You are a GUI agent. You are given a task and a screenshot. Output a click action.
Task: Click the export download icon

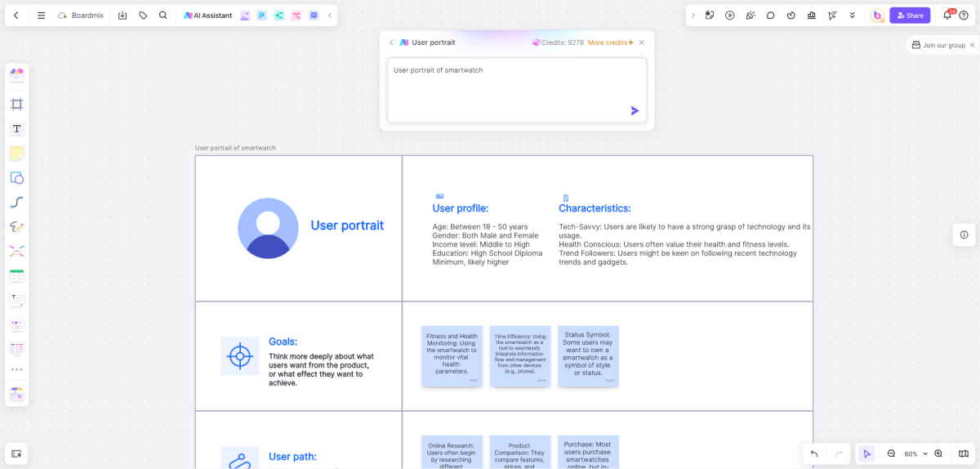point(122,16)
